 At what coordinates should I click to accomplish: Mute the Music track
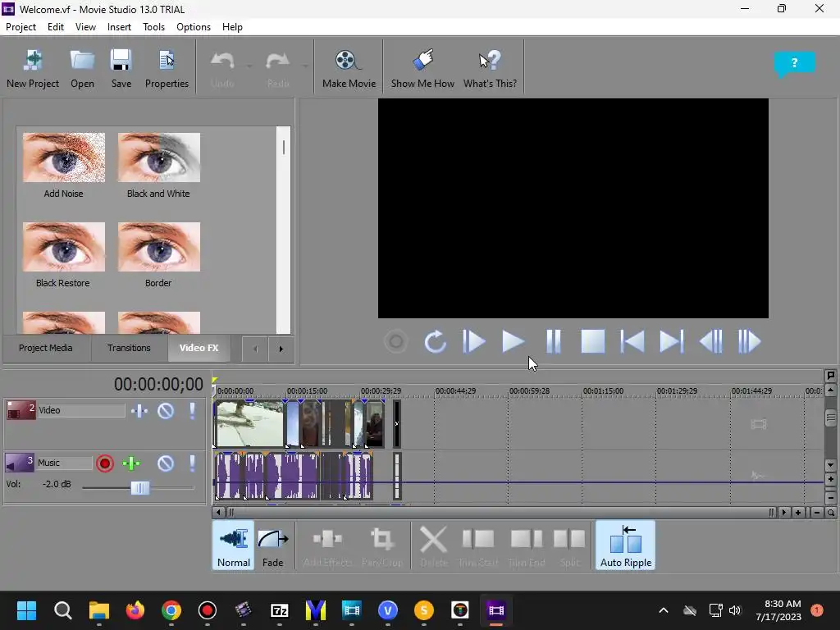tap(166, 463)
